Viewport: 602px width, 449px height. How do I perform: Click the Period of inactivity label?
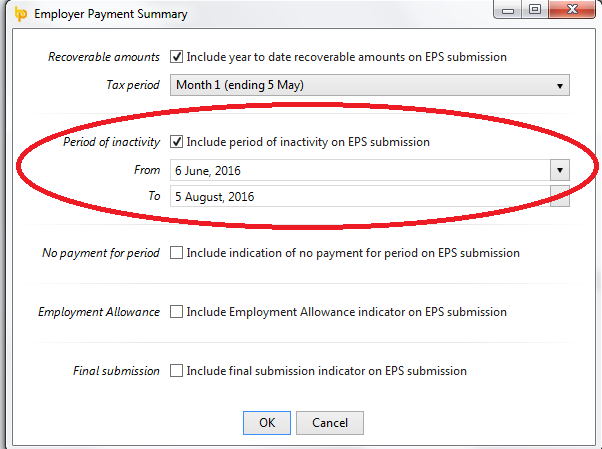(111, 142)
